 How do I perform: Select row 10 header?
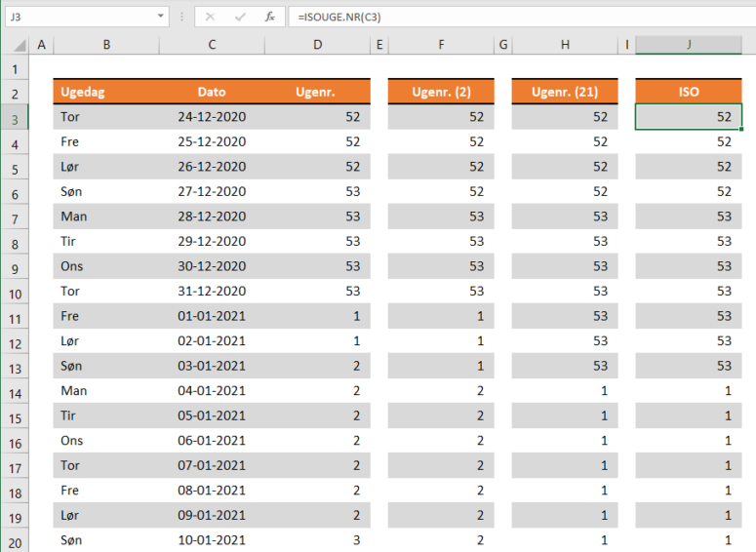pos(15,294)
